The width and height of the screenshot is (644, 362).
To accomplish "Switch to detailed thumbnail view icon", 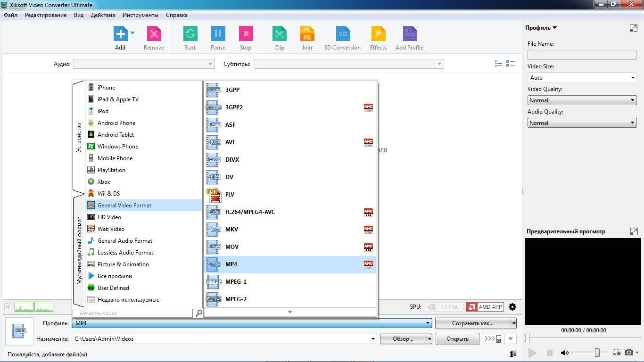I will [x=510, y=64].
